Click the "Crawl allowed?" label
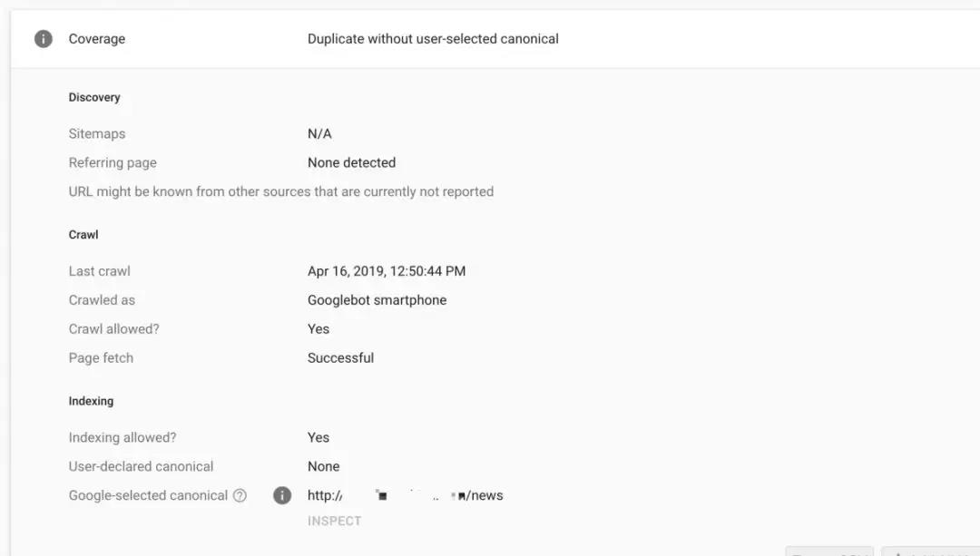This screenshot has width=980, height=556. point(113,329)
